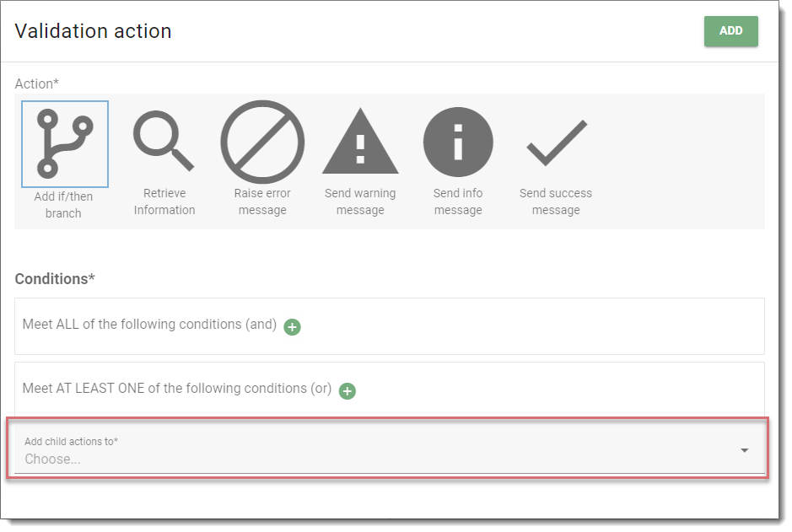The height and width of the screenshot is (532, 792).
Task: Click the 'Retrieve Information' text label
Action: 164,202
